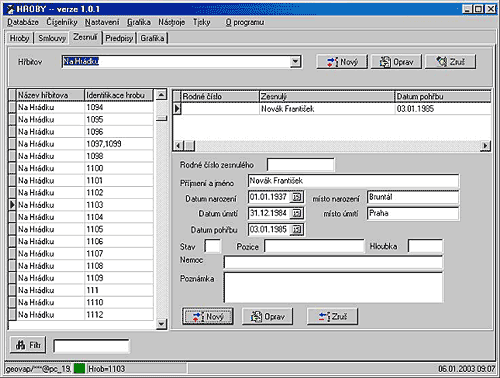The image size is (500, 378).
Task: Expand the Hřbitov combo box arrow
Action: click(x=295, y=62)
